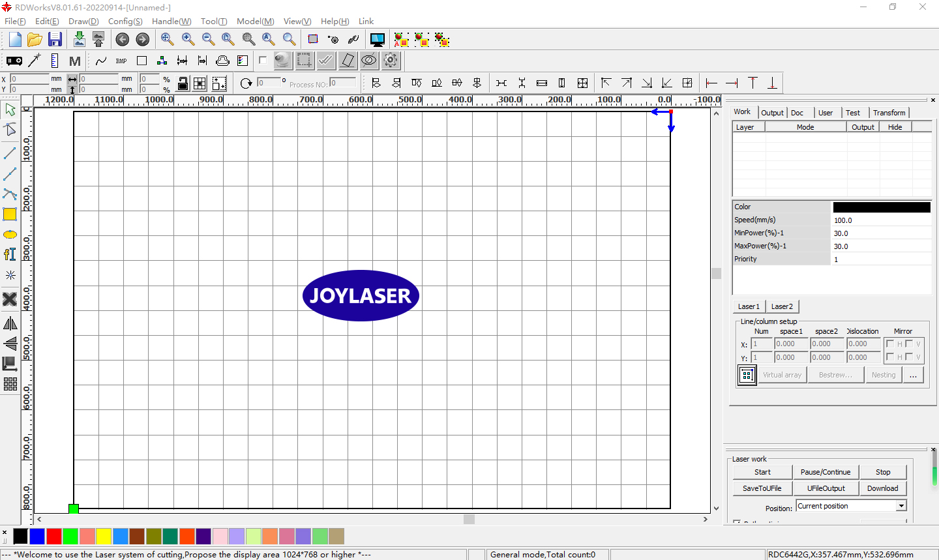Click the black Color bar in layer properties
This screenshot has height=560, width=939.
pos(882,207)
